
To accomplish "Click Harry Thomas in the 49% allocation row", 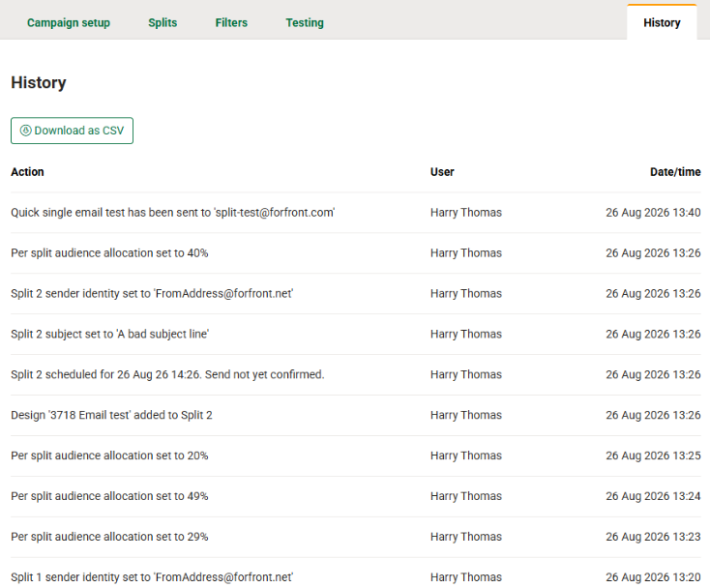I will (466, 496).
